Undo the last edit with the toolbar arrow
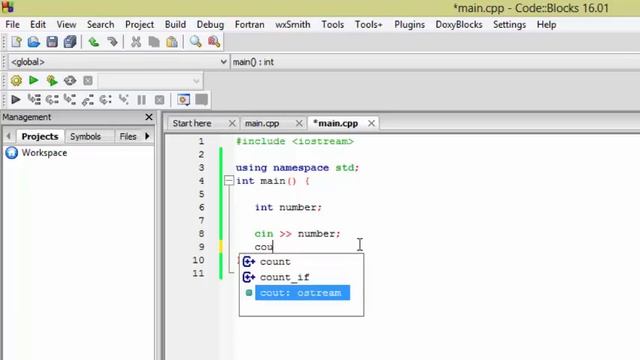The width and height of the screenshot is (640, 360). coord(94,42)
